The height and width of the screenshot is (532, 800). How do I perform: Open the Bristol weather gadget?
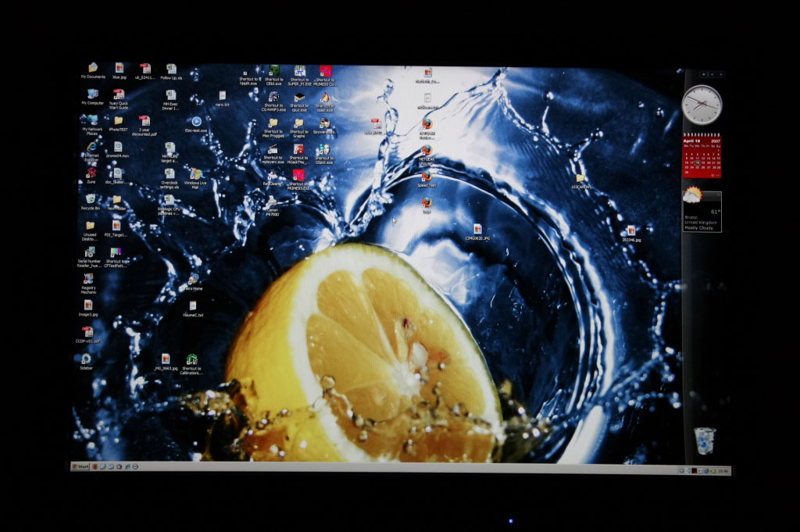(x=701, y=209)
